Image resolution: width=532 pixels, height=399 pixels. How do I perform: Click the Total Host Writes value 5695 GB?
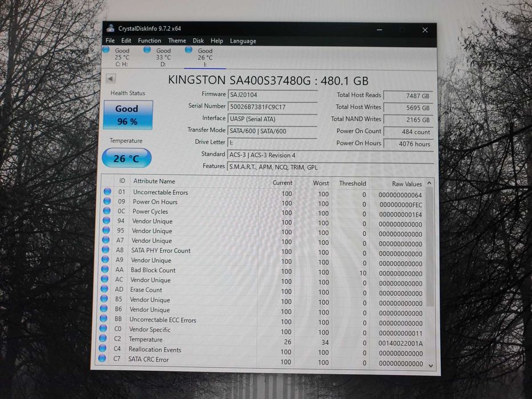tap(408, 108)
